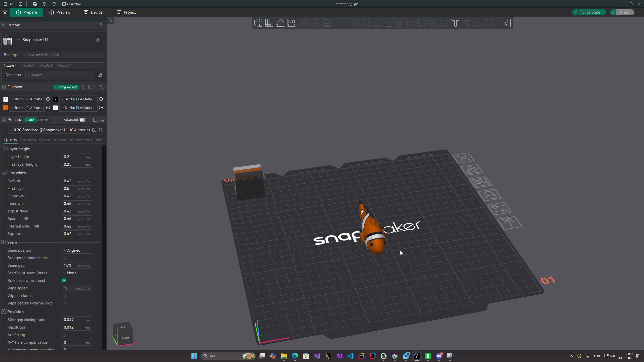644x362 pixels.
Task: Click the Flushing volumes button
Action: [66, 87]
